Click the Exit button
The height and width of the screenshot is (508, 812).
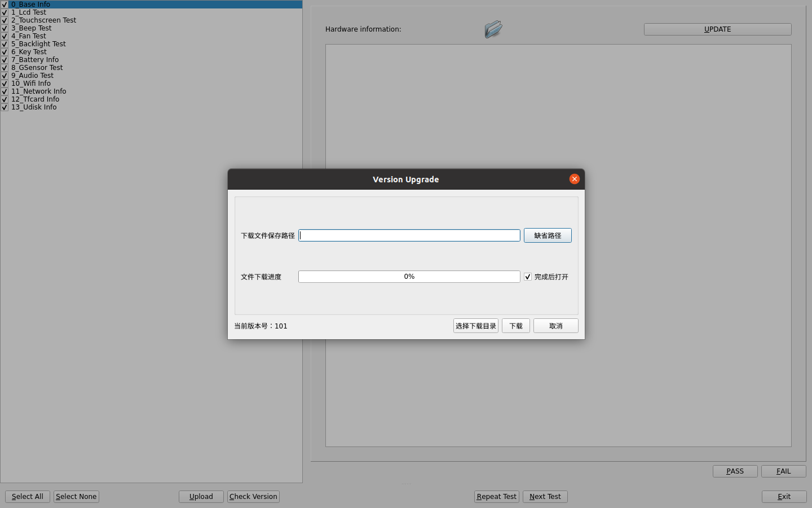click(784, 497)
